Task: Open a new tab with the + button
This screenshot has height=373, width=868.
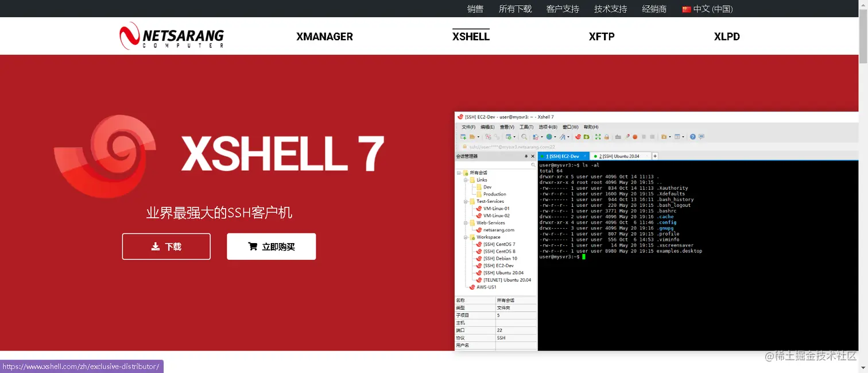Action: click(654, 156)
